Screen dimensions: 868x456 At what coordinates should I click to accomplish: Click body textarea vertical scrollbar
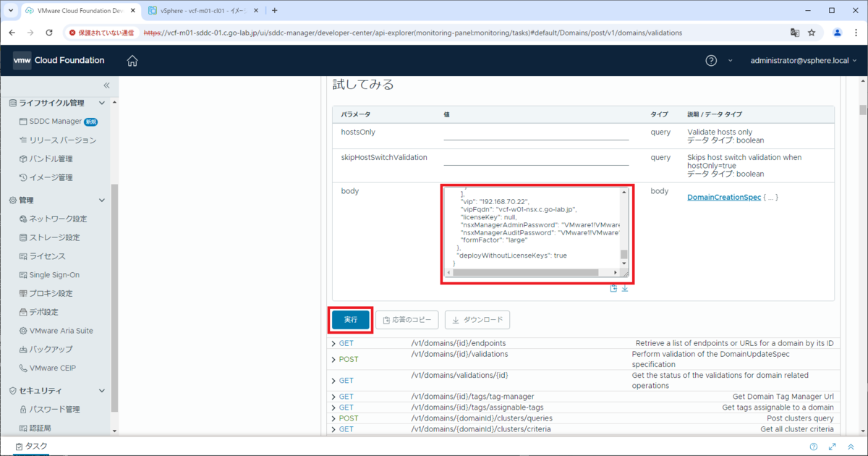(x=624, y=255)
